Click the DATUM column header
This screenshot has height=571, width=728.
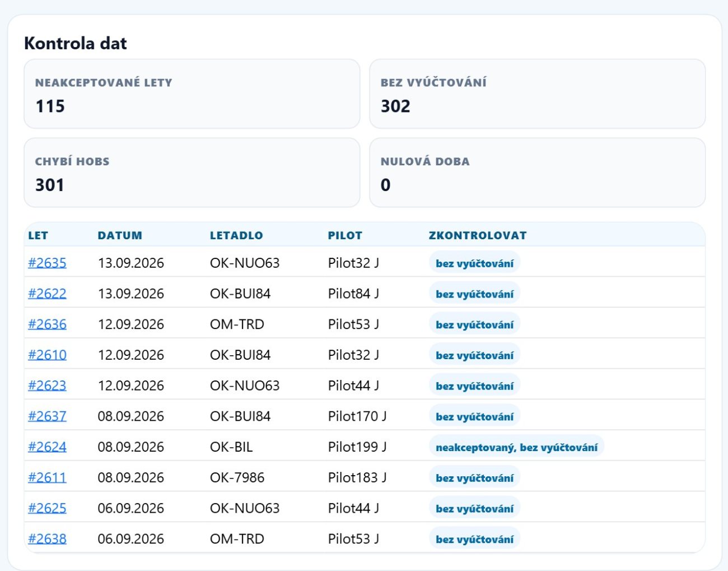pos(120,235)
